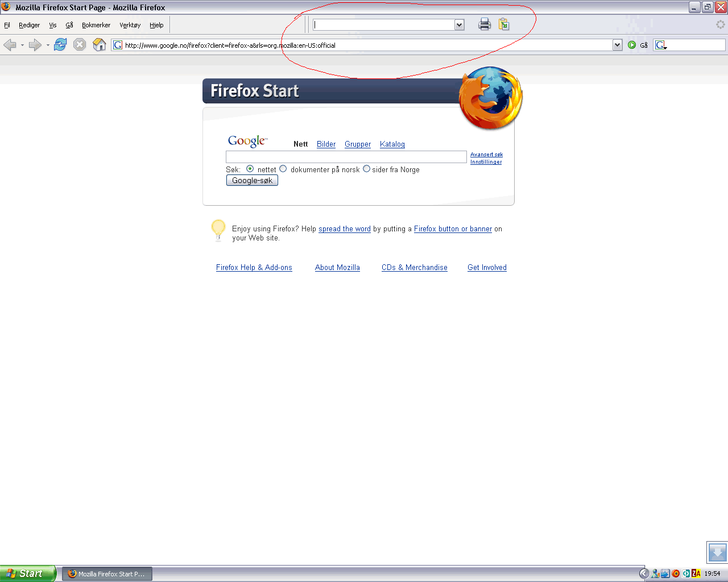Stop loading with the Stop button
The width and height of the screenshot is (728, 582).
[80, 45]
